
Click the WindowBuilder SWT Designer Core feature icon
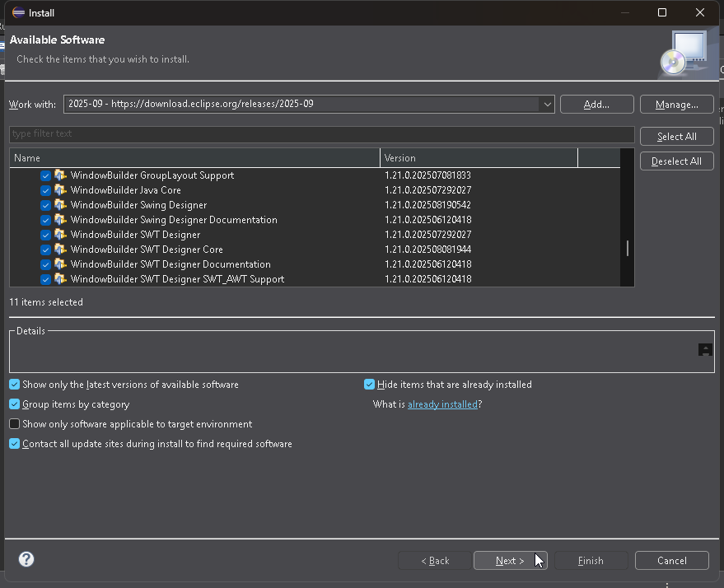pos(62,250)
